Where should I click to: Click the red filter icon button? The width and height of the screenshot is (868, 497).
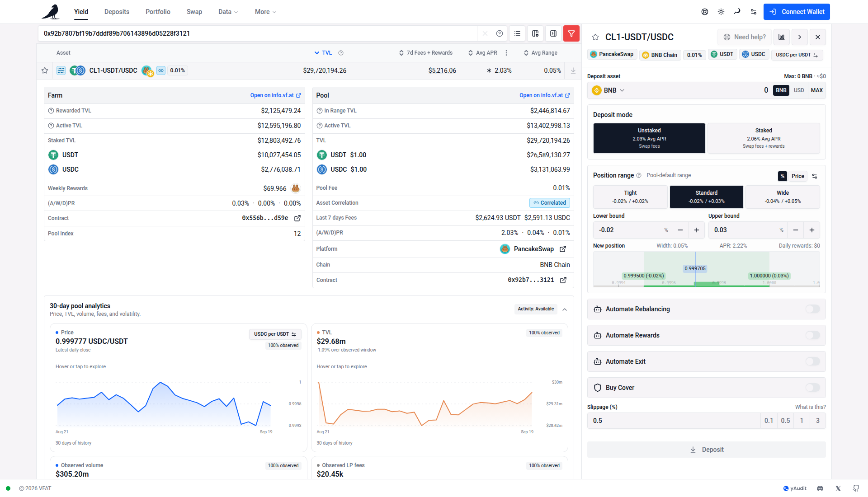(571, 33)
